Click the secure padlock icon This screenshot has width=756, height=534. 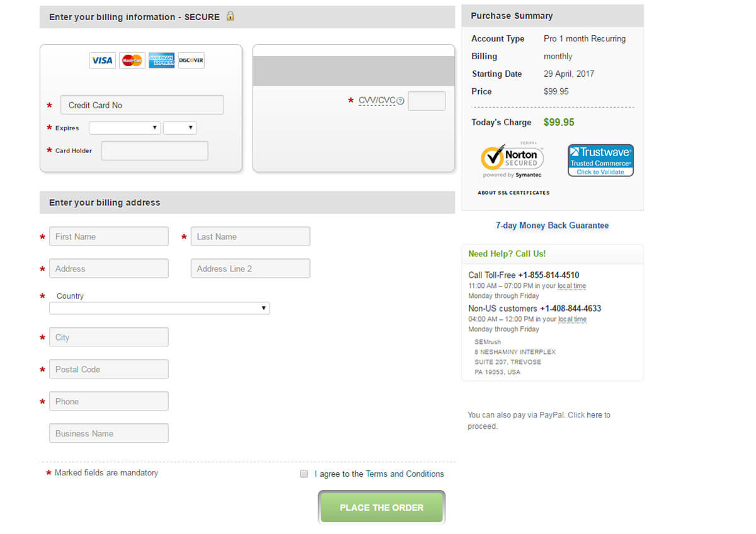pos(230,16)
